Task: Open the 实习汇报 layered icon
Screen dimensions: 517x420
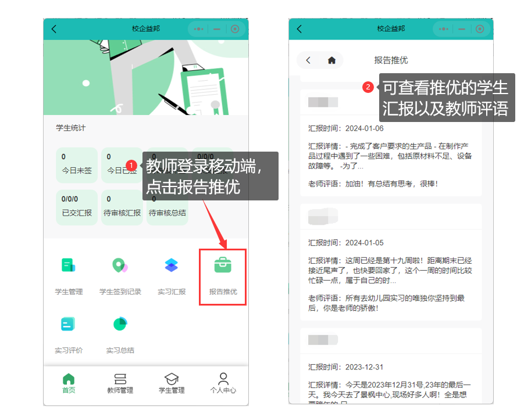Action: tap(172, 266)
